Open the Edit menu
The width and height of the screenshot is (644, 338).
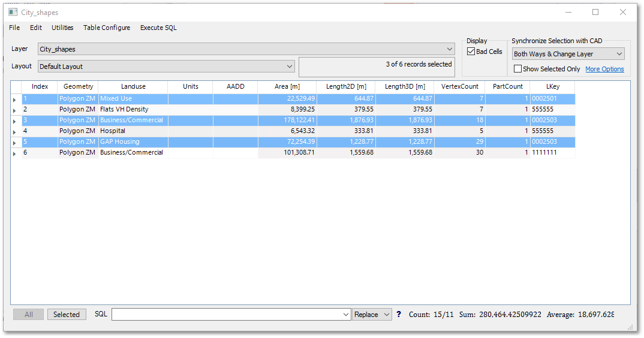36,28
